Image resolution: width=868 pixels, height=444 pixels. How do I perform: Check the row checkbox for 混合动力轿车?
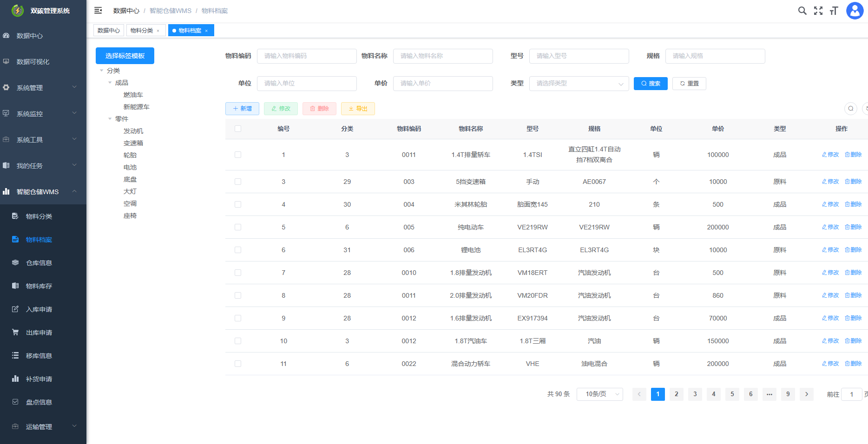[238, 364]
